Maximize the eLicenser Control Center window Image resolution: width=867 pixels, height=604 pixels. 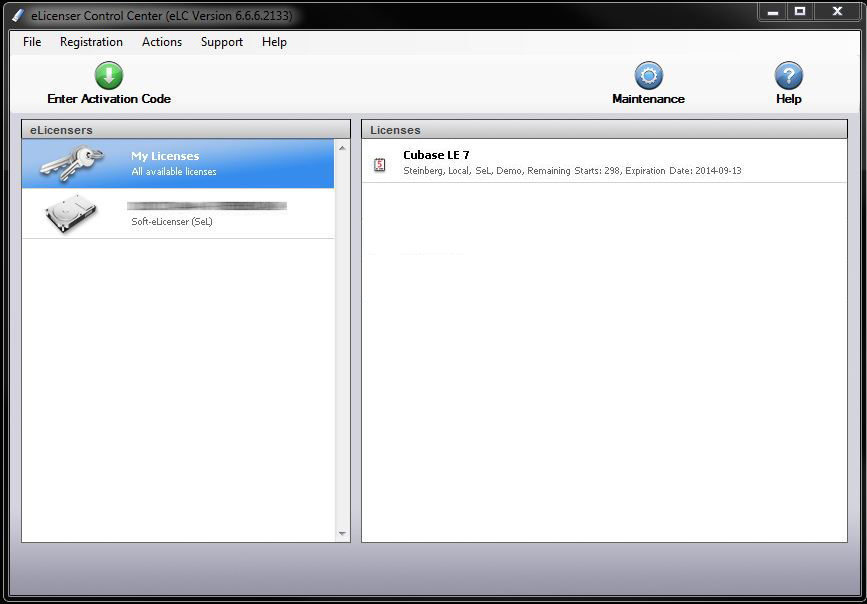[x=800, y=12]
